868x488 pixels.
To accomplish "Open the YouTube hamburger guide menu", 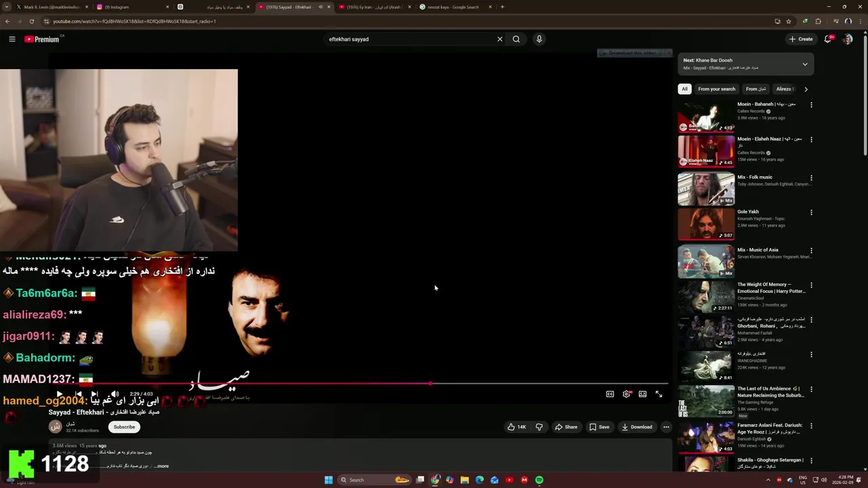I will pyautogui.click(x=12, y=39).
